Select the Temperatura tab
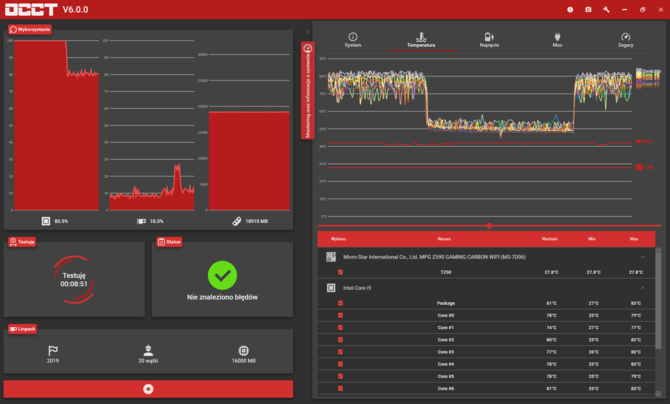The width and height of the screenshot is (670, 404). pos(421,40)
